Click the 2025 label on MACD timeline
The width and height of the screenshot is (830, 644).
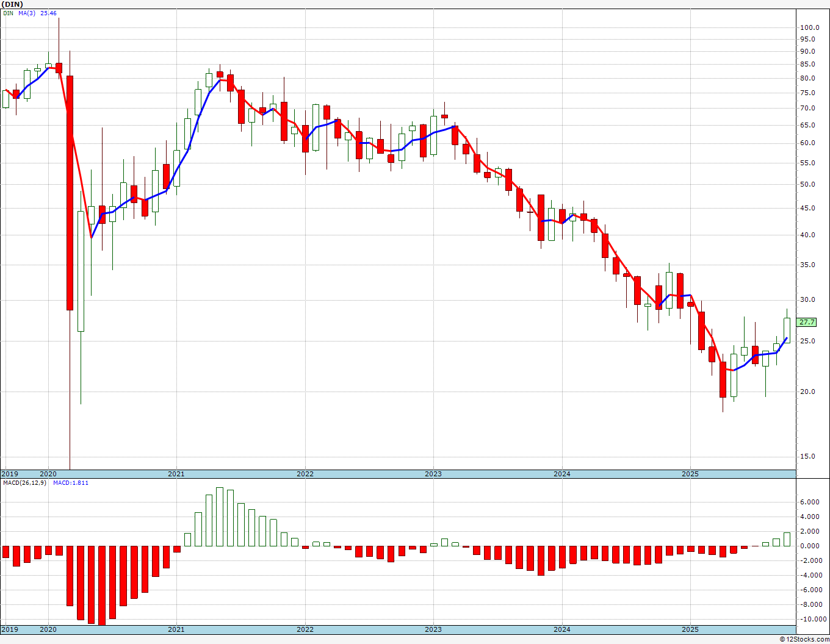690,629
